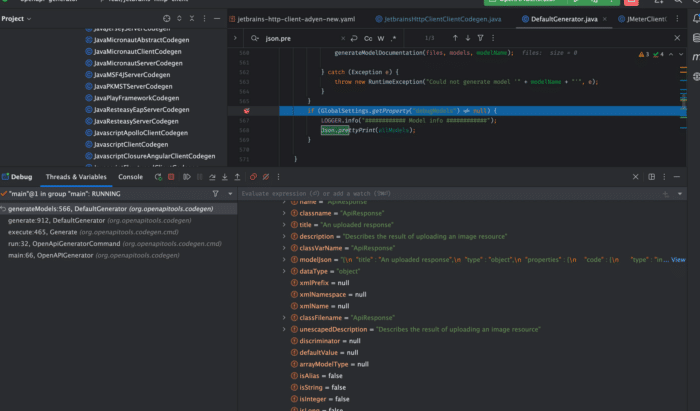Go to previous search occurrence
This screenshot has height=411, width=700.
(455, 38)
